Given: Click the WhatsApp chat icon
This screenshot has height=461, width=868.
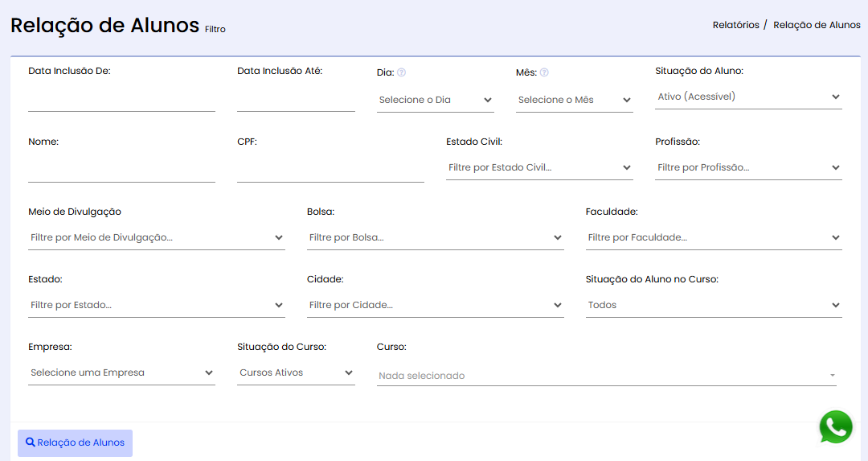Looking at the screenshot, I should (x=836, y=427).
